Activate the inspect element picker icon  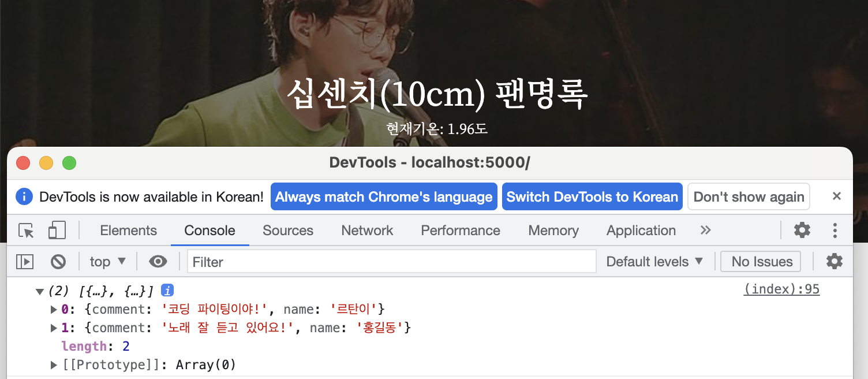pos(26,231)
